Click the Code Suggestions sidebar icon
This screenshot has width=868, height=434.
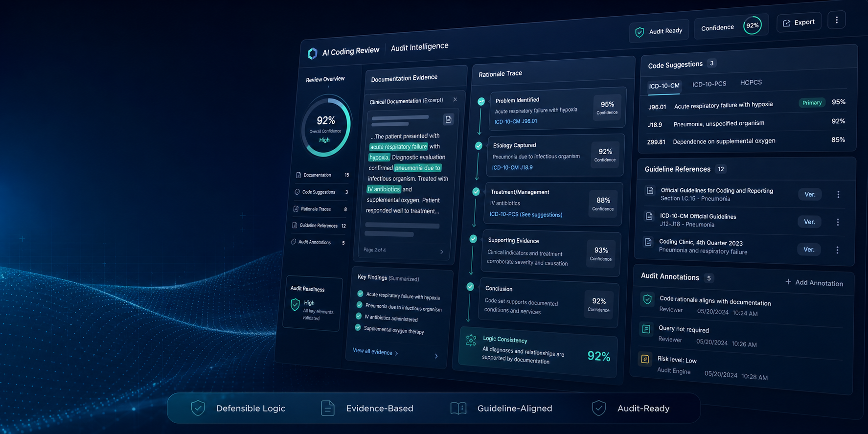tap(297, 192)
